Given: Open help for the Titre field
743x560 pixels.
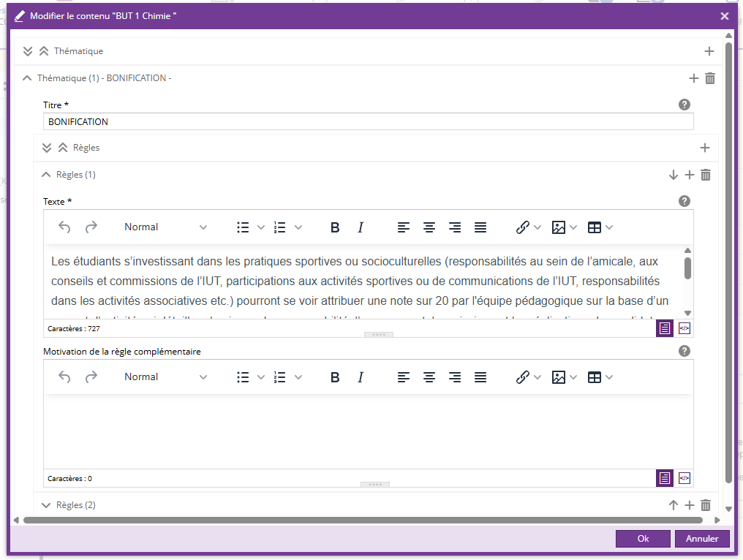Looking at the screenshot, I should 684,105.
